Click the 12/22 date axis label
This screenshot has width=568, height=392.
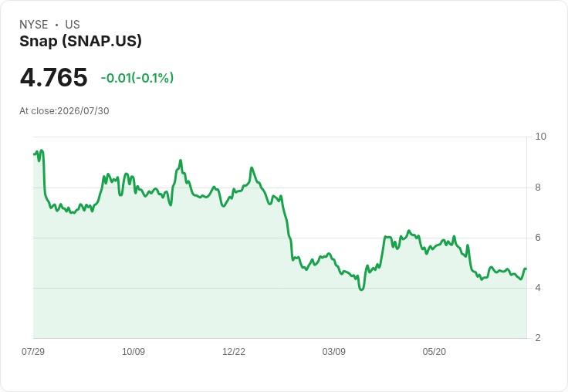click(234, 351)
